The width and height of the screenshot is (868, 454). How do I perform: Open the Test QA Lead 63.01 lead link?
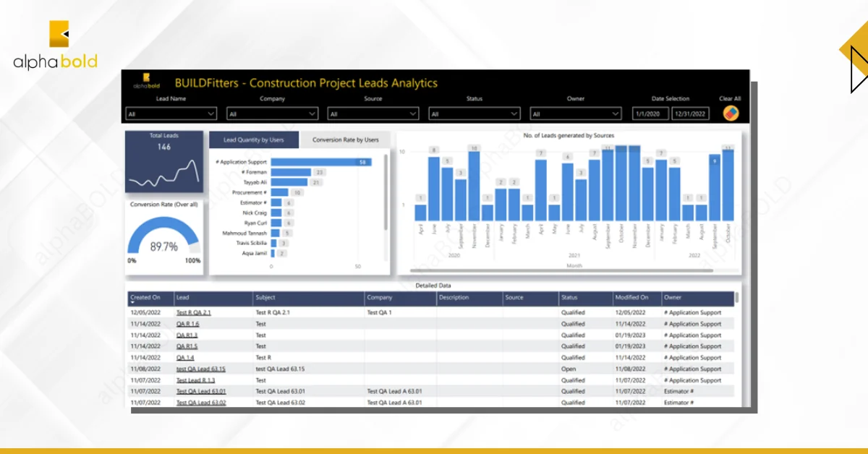pos(202,391)
